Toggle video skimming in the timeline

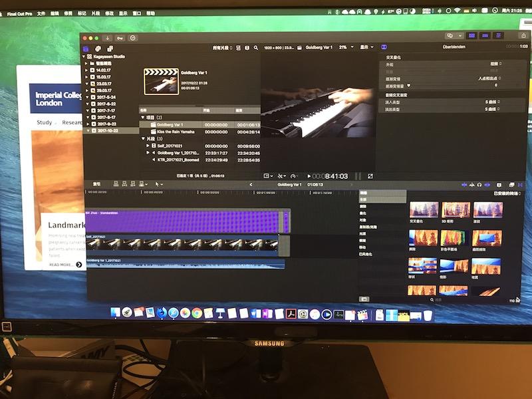(x=464, y=185)
